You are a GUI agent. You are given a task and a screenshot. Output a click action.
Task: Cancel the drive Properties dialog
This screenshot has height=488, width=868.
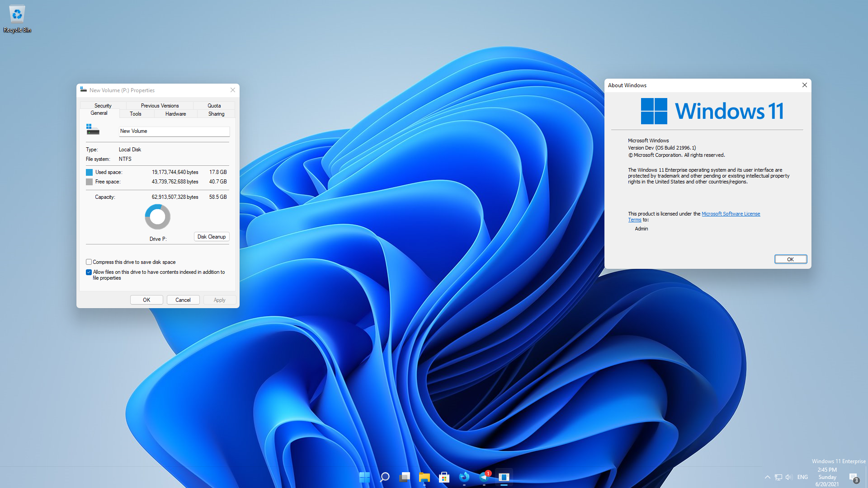click(x=183, y=300)
